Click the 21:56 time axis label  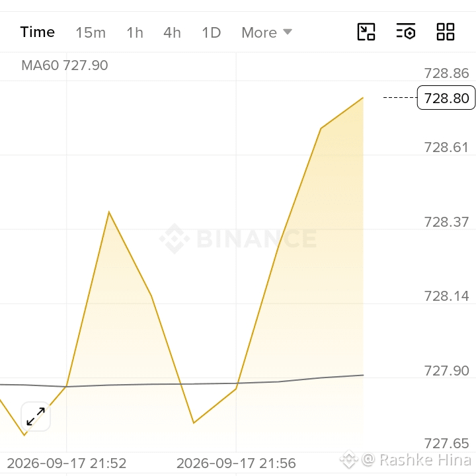236,463
